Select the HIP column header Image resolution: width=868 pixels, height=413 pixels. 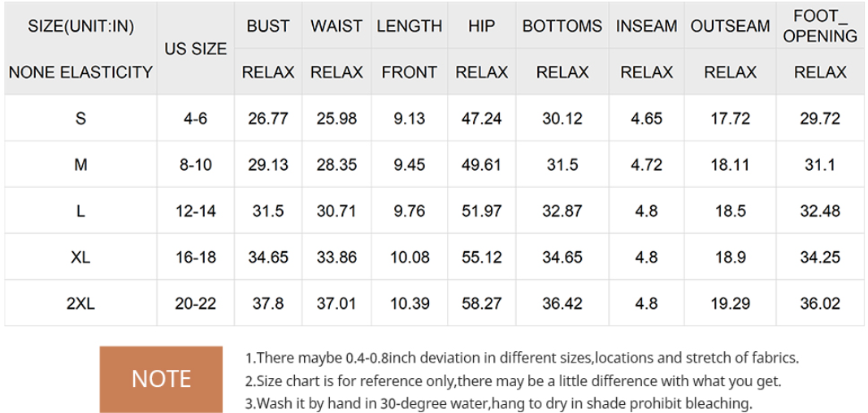pyautogui.click(x=482, y=26)
